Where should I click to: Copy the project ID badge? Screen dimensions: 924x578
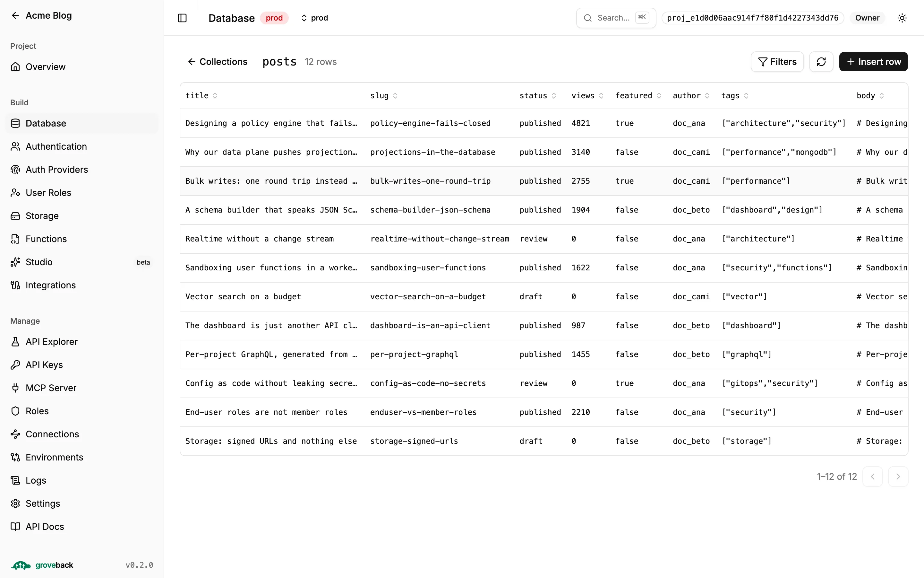pos(753,18)
